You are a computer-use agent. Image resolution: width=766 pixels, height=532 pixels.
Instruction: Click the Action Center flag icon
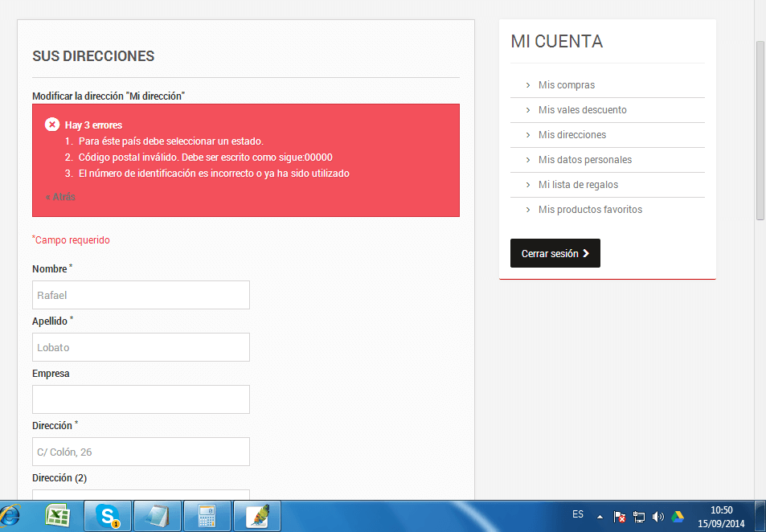(620, 517)
